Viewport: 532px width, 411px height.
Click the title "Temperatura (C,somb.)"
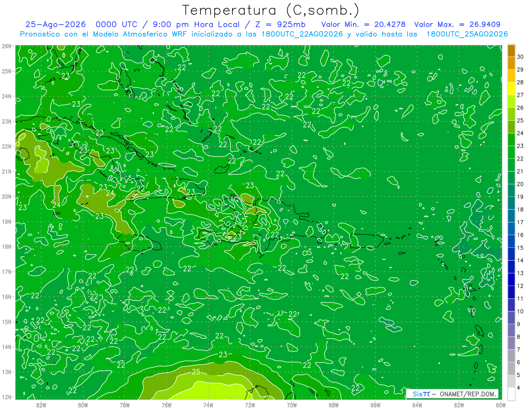pos(270,10)
